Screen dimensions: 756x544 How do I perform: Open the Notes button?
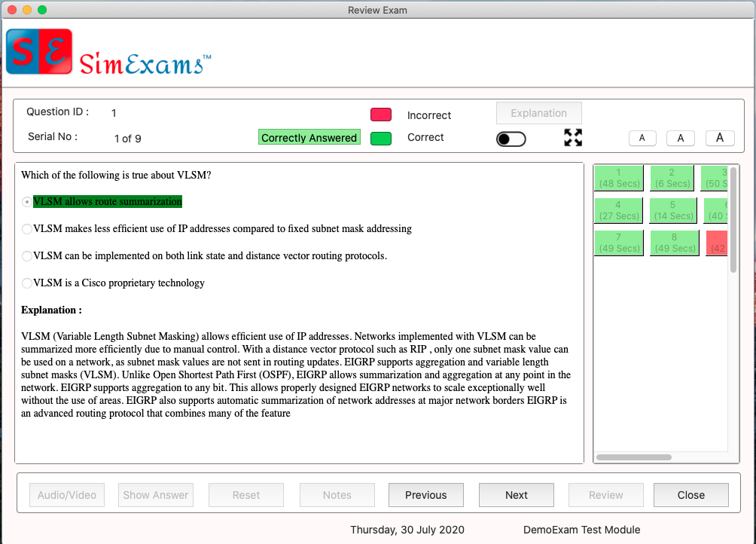tap(337, 495)
